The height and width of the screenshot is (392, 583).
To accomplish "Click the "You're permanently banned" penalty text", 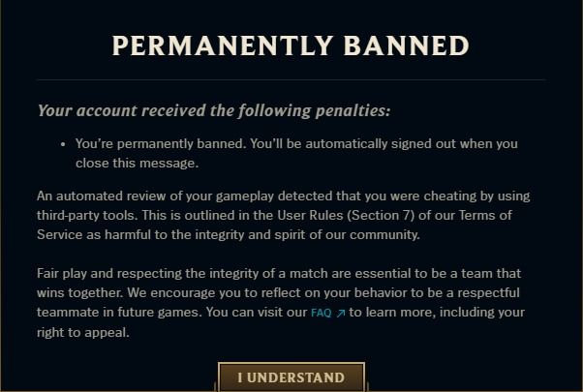I will 161,143.
